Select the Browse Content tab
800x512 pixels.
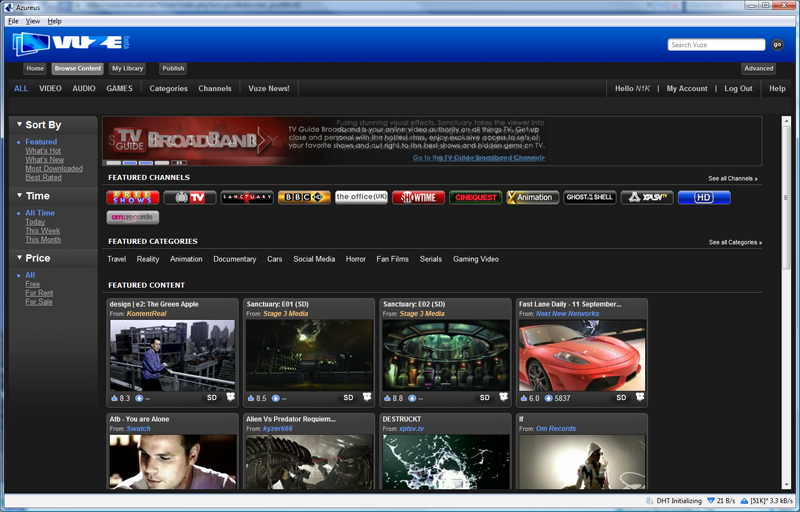pyautogui.click(x=78, y=68)
